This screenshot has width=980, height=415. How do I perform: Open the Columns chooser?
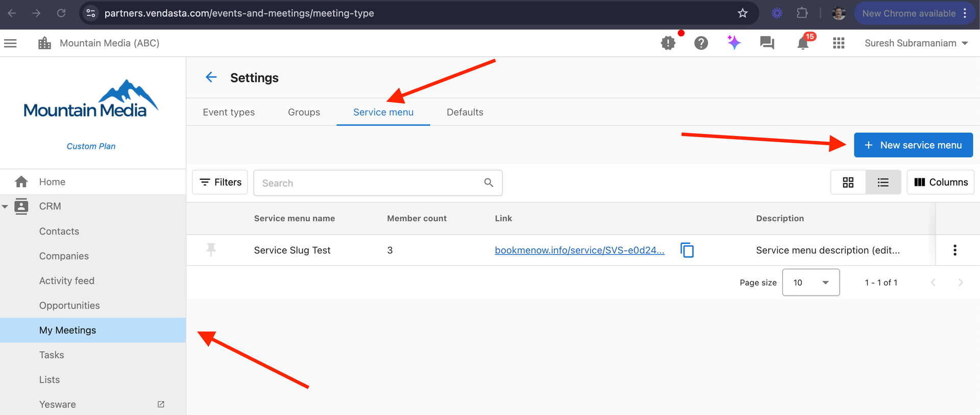click(940, 183)
